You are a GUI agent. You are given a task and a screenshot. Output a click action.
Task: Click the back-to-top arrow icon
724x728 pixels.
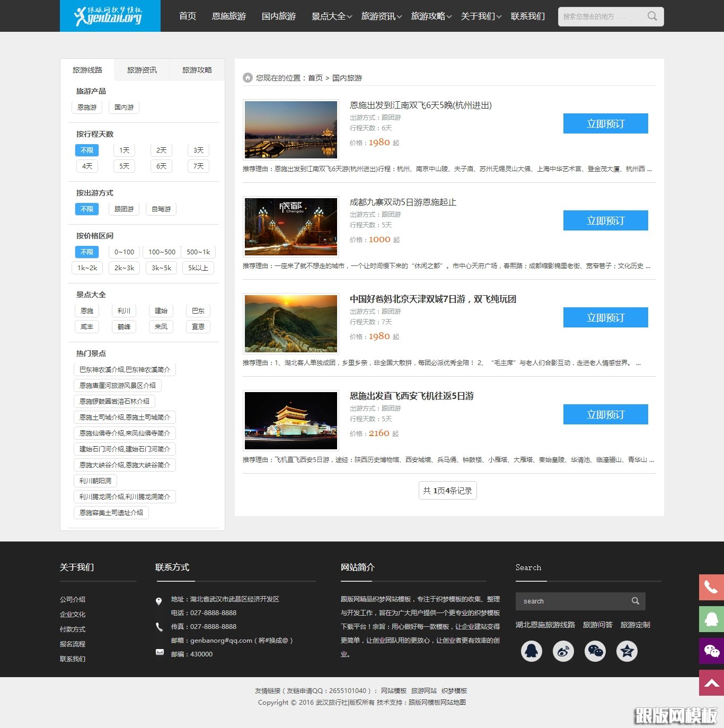pos(711,682)
